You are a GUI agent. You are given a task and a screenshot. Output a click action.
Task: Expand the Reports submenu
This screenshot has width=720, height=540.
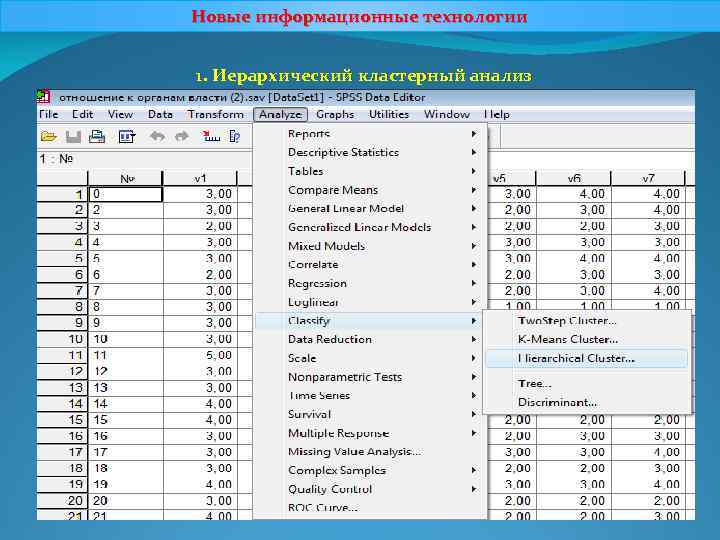click(370, 134)
